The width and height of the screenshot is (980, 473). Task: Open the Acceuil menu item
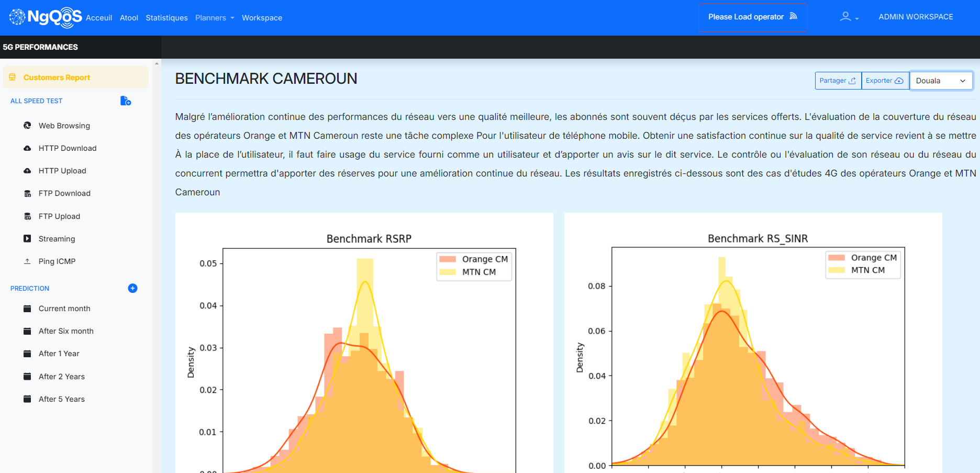[x=99, y=18]
